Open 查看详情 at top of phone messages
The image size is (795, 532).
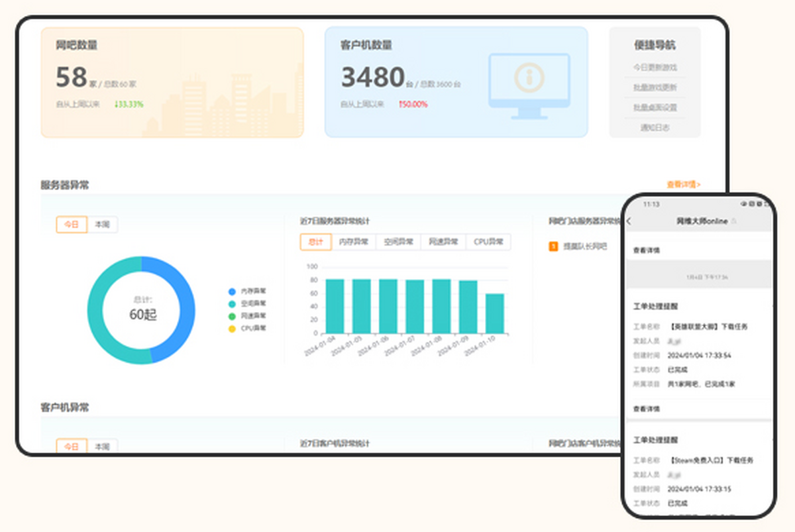point(647,250)
